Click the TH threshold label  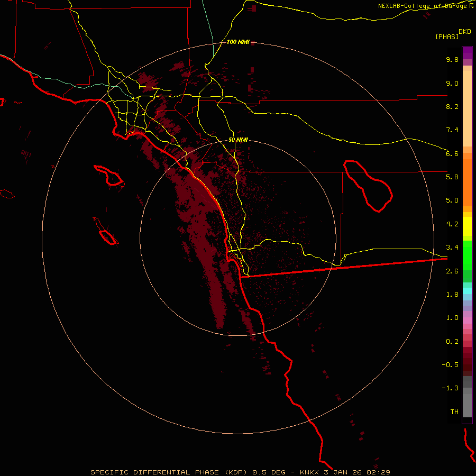tap(454, 412)
